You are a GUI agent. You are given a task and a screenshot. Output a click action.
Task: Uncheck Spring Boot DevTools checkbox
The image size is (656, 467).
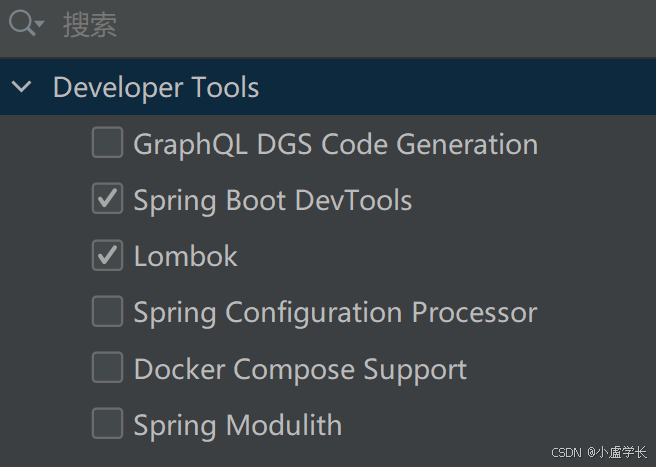(x=108, y=198)
